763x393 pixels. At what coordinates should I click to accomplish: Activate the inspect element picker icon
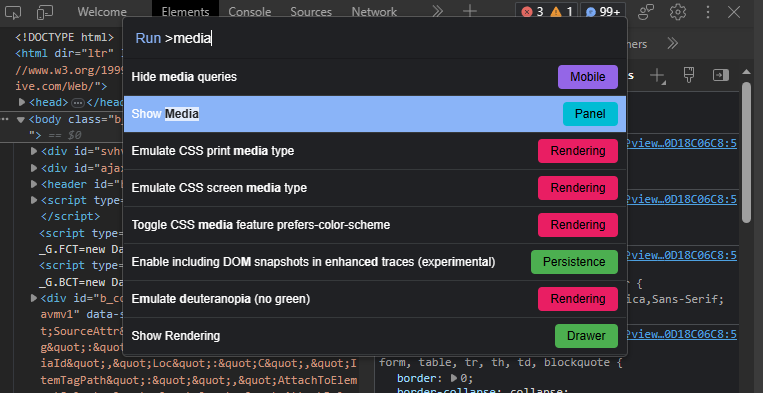coord(13,12)
